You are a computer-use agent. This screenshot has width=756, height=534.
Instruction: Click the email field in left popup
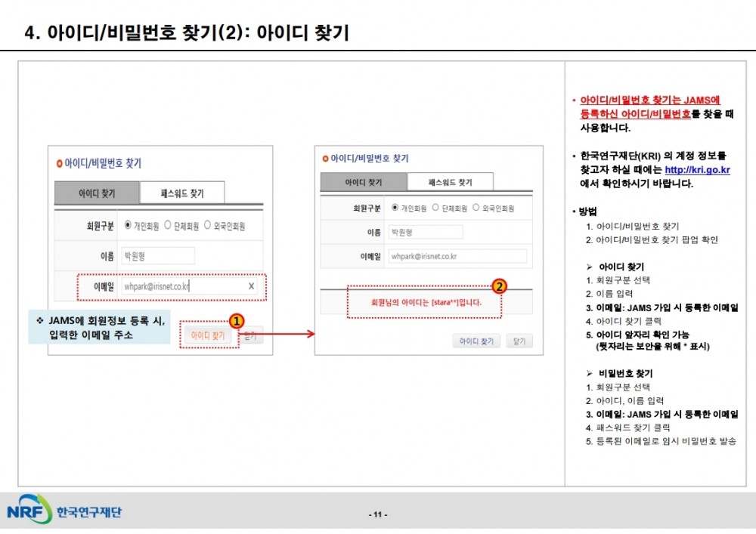click(189, 286)
